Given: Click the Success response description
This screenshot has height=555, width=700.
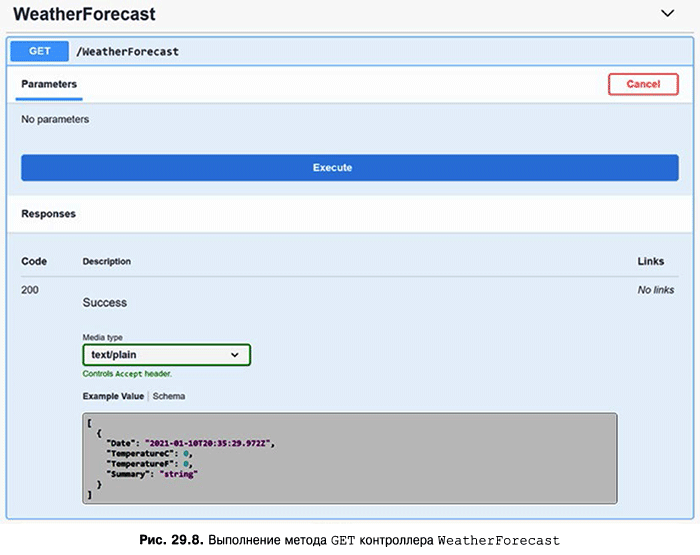Looking at the screenshot, I should [104, 302].
